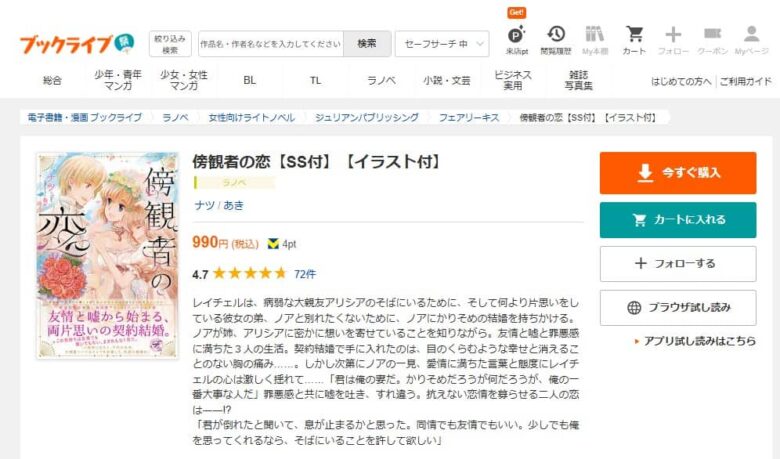Click the star rating icons

point(250,273)
